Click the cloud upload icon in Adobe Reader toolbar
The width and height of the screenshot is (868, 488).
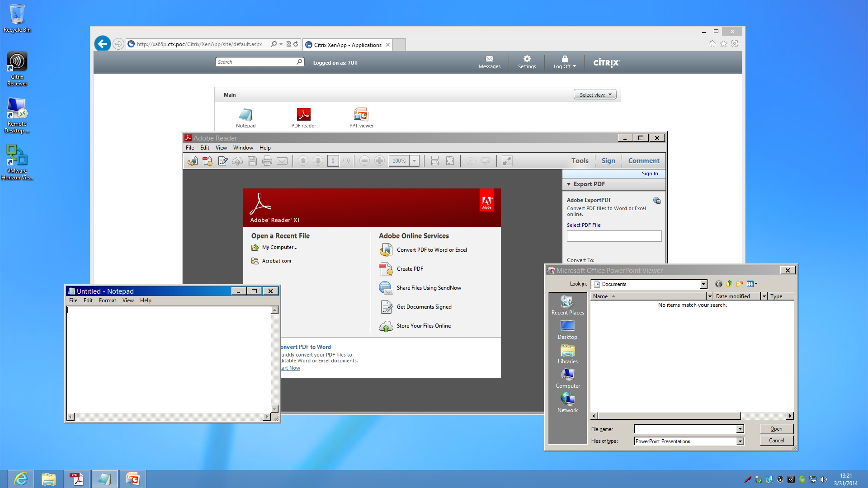tap(237, 161)
